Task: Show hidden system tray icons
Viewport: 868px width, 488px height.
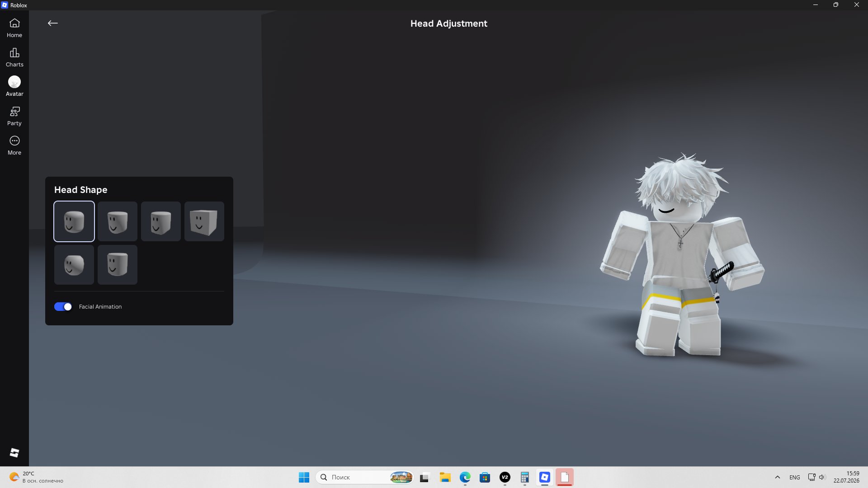Action: [778, 477]
